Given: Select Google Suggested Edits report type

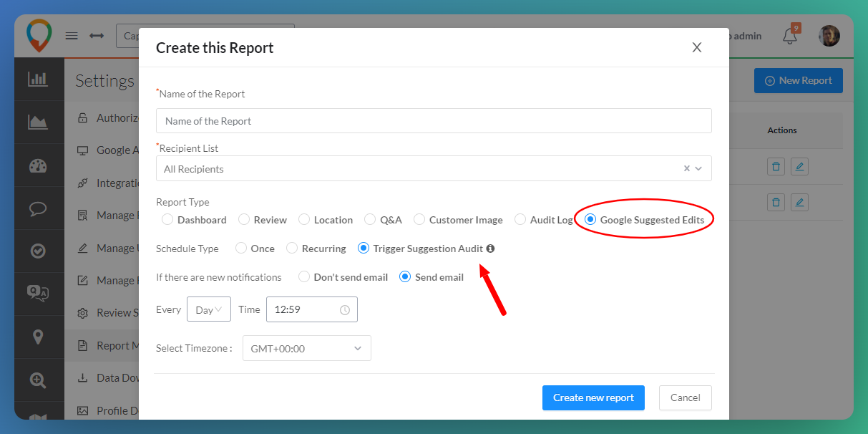Looking at the screenshot, I should pyautogui.click(x=645, y=220).
